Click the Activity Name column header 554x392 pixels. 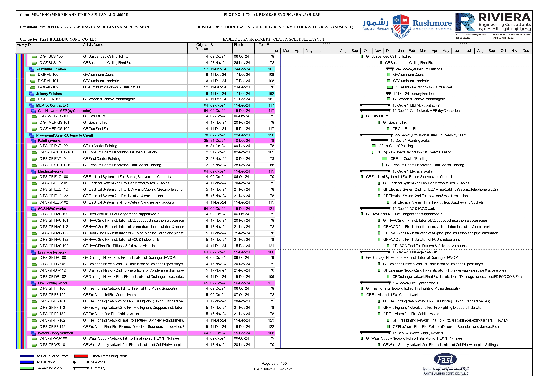click(x=135, y=48)
